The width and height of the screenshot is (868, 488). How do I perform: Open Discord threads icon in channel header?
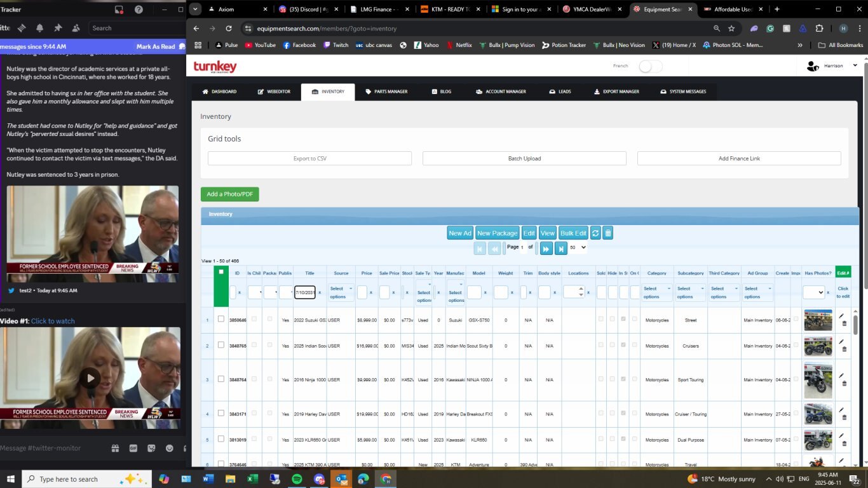click(x=21, y=28)
